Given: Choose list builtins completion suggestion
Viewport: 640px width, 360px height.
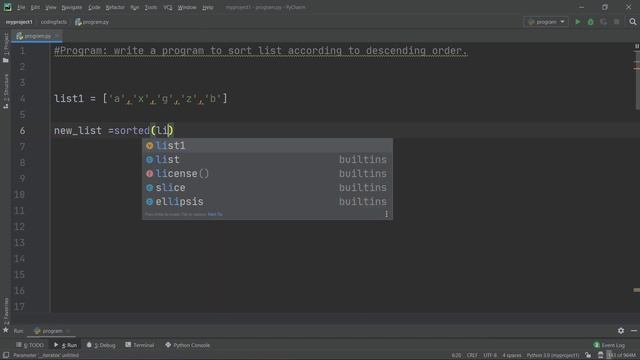Looking at the screenshot, I should (x=267, y=160).
